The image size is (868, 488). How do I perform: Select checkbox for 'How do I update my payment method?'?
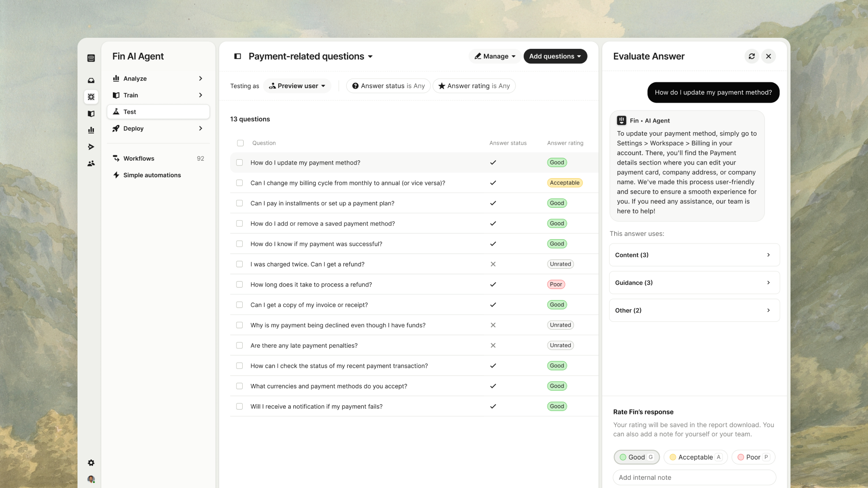[239, 163]
